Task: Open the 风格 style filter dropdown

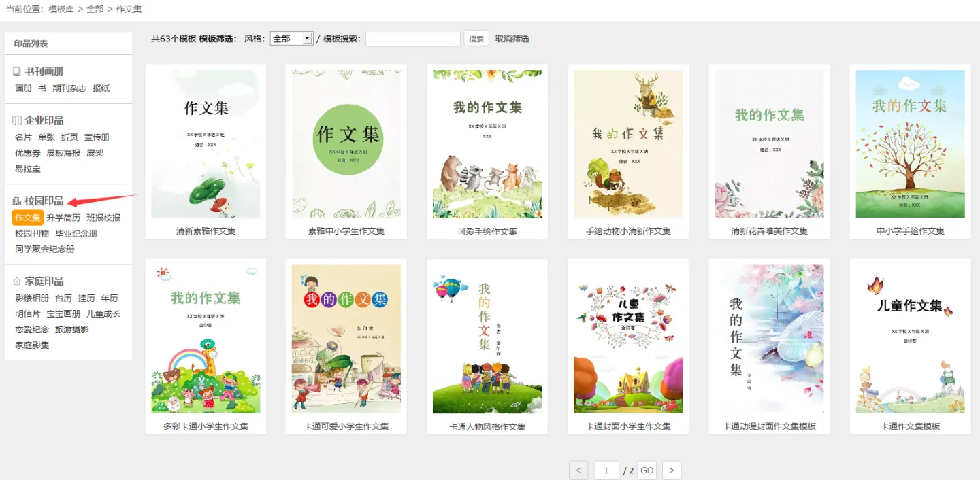Action: pyautogui.click(x=291, y=39)
